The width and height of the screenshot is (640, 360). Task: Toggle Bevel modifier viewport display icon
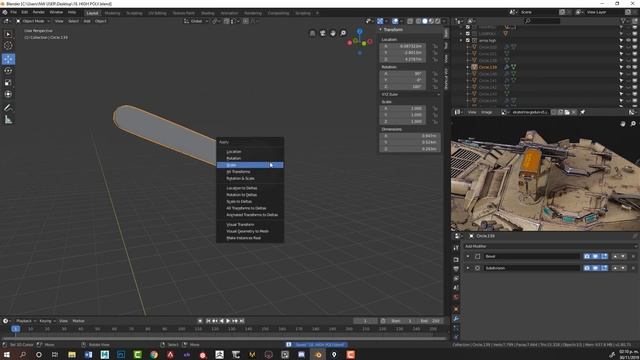[596, 256]
